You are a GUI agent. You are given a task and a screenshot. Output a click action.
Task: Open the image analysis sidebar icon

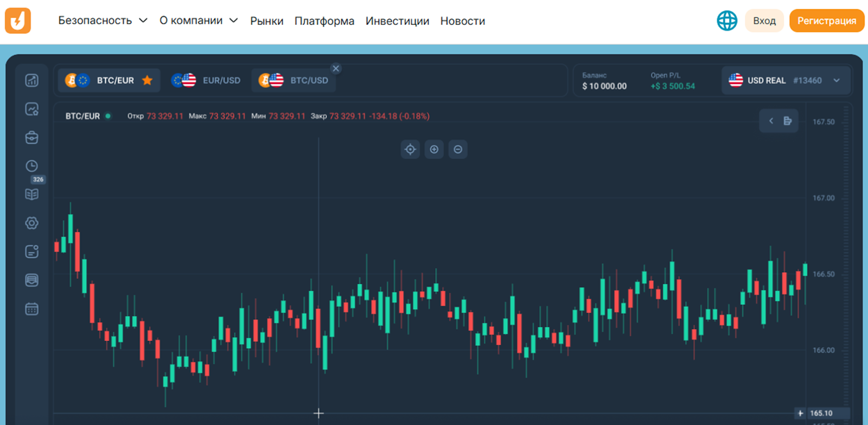(32, 109)
